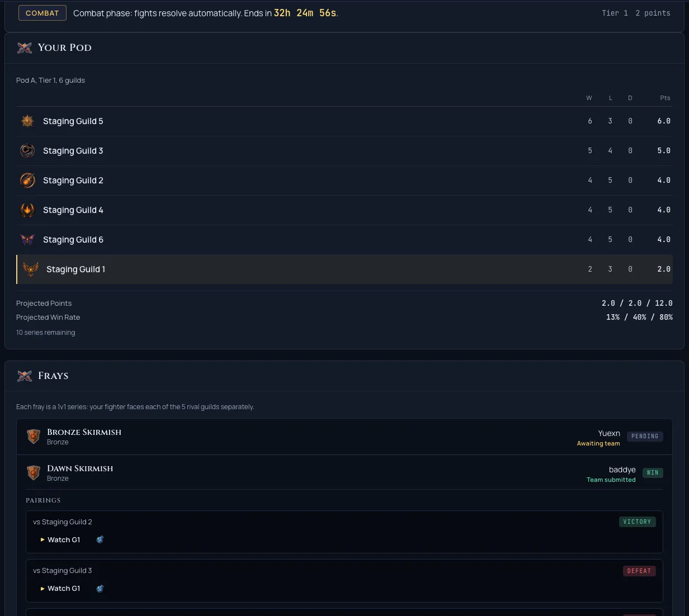The width and height of the screenshot is (689, 616).
Task: Click the VICTORY badge vs Staging Guild 2
Action: (638, 522)
